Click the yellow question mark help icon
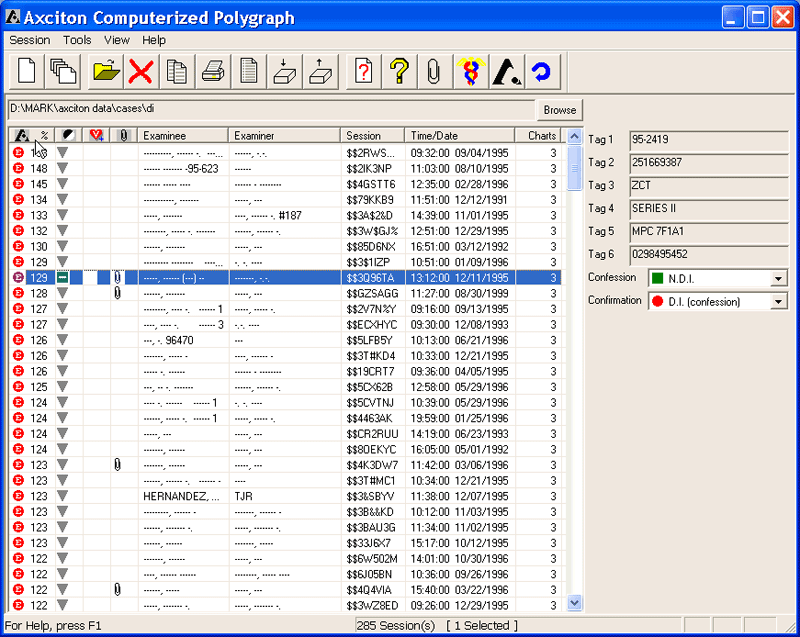This screenshot has width=800, height=637. tap(399, 71)
